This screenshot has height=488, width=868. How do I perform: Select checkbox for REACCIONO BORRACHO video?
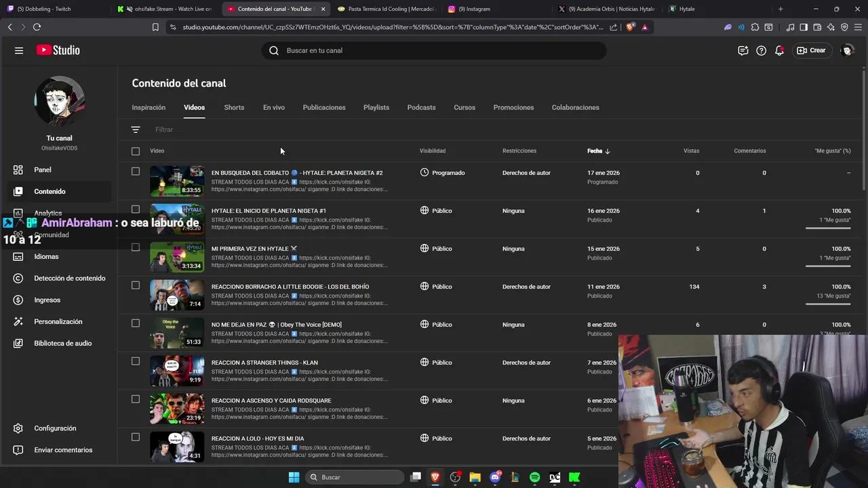pos(136,285)
